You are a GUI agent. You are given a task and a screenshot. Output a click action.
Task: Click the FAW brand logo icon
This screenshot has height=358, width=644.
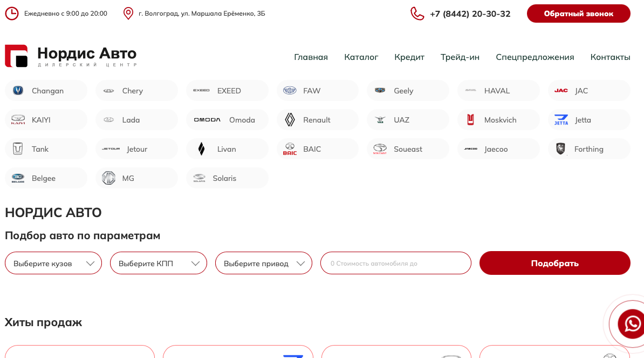point(290,90)
